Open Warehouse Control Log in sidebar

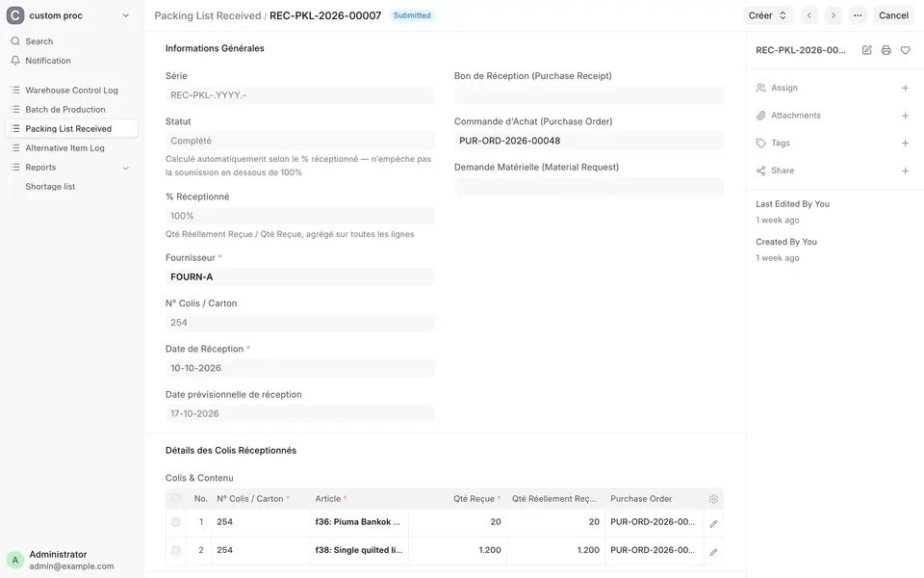[71, 91]
